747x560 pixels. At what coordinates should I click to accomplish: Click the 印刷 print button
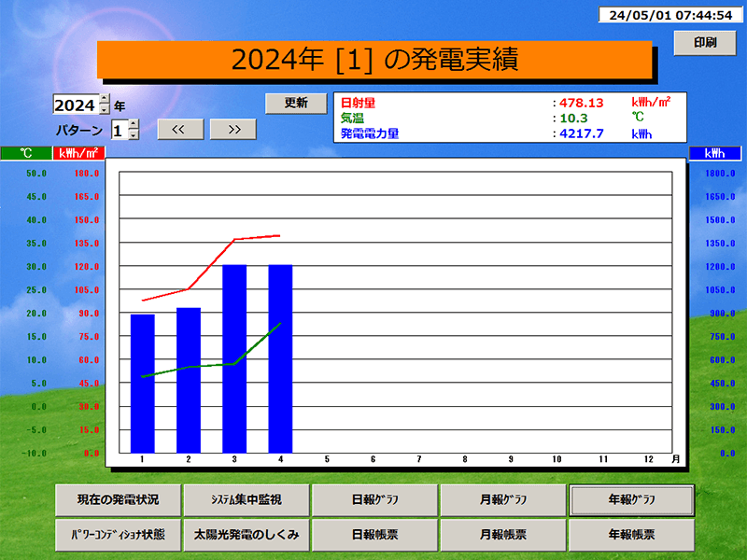tap(705, 43)
